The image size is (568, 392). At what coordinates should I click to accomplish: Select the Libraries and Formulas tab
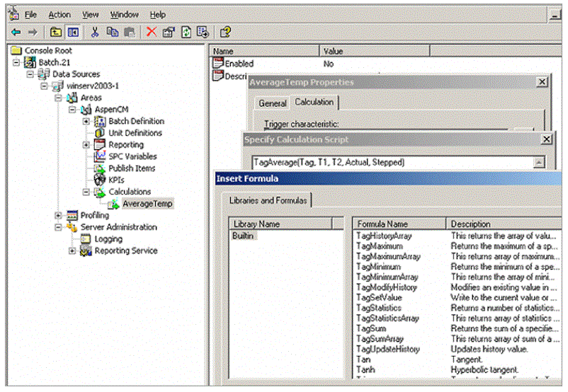(x=268, y=200)
